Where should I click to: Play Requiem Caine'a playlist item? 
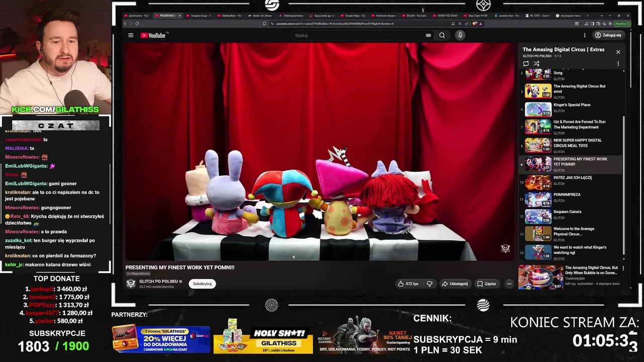[x=571, y=216]
